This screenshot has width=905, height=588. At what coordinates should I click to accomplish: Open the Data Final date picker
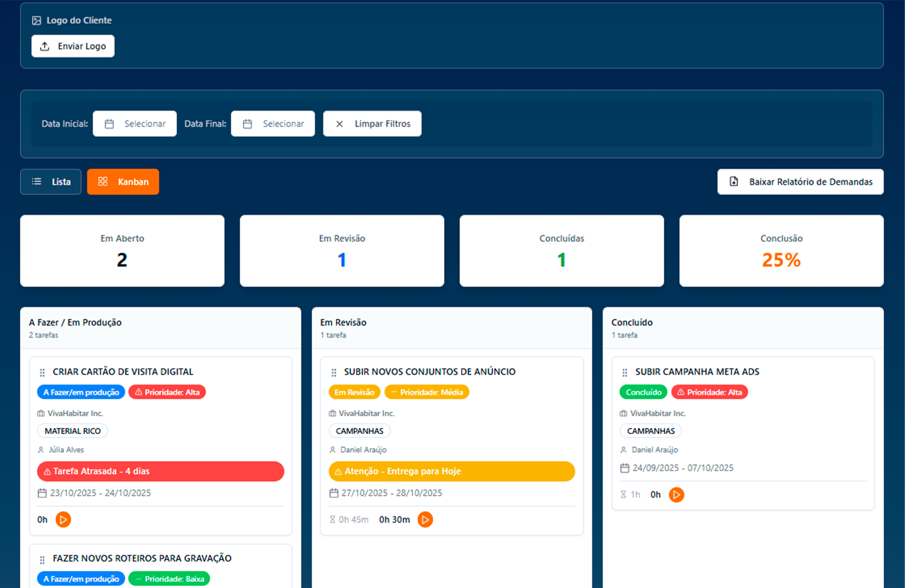(x=273, y=124)
